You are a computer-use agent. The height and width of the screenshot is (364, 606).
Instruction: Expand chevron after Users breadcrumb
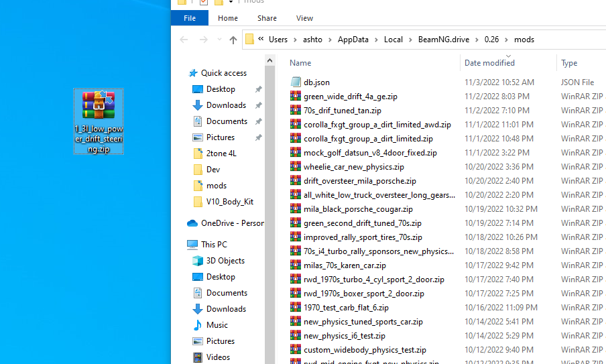(295, 40)
